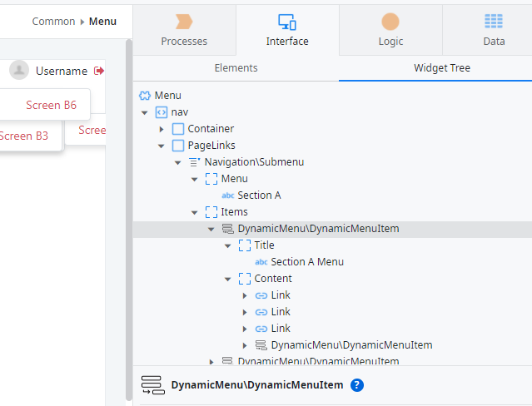This screenshot has width=532, height=406.
Task: Collapse the Title placeholder node
Action: [x=227, y=245]
